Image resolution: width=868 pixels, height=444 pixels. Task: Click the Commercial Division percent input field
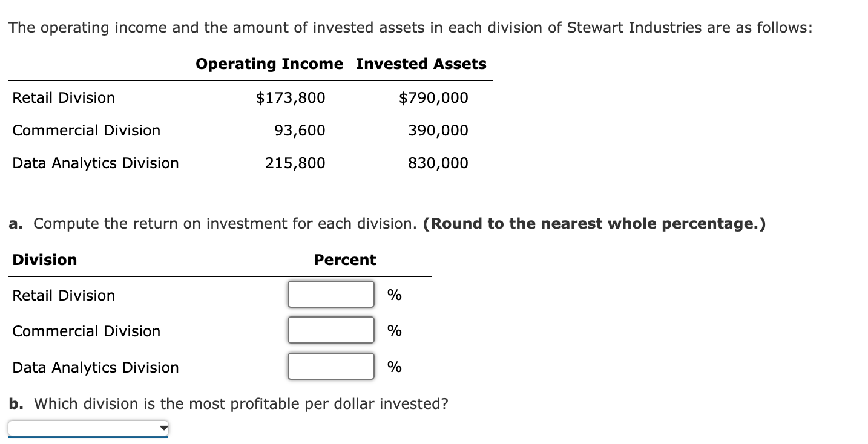(330, 330)
